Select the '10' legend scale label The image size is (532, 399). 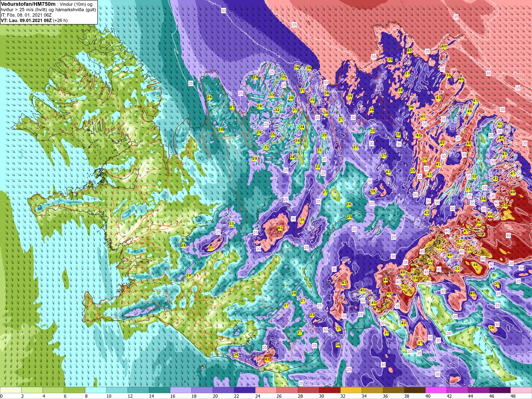click(108, 396)
